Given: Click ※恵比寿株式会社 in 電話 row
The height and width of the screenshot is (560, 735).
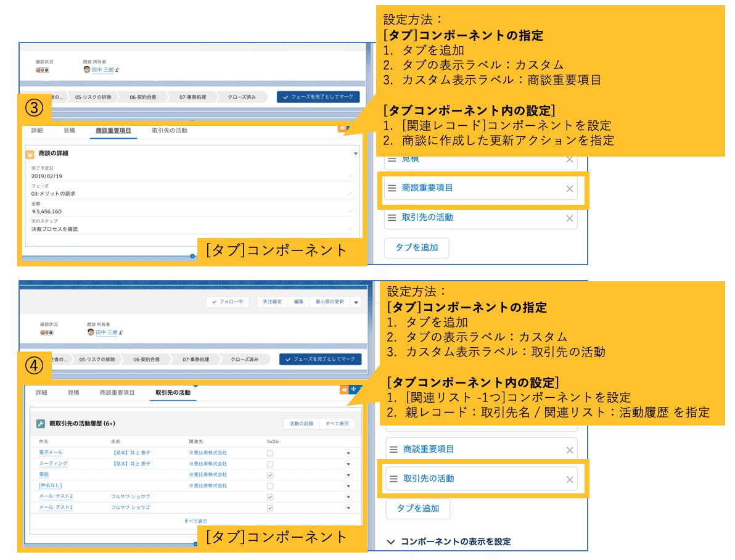Looking at the screenshot, I should (x=208, y=475).
